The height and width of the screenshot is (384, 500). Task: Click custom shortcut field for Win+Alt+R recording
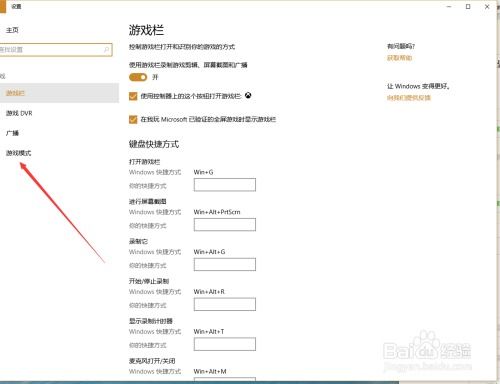point(225,304)
